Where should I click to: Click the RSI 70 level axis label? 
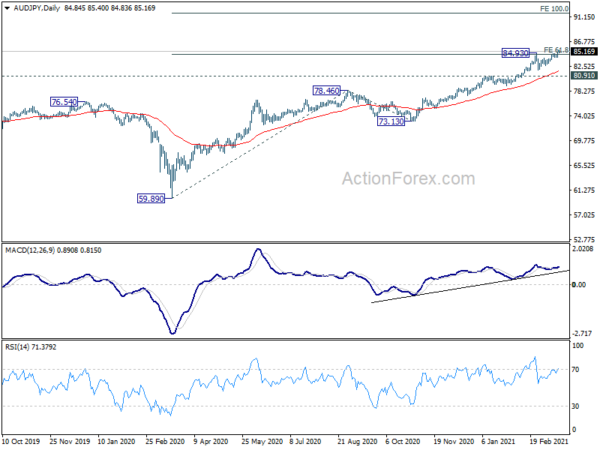[577, 370]
